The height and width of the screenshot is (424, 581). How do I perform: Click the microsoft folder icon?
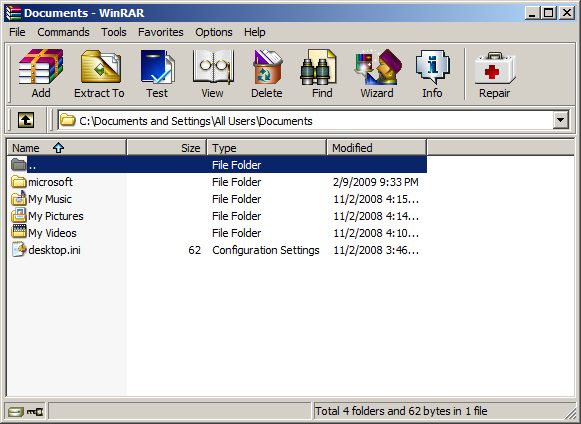coord(19,182)
